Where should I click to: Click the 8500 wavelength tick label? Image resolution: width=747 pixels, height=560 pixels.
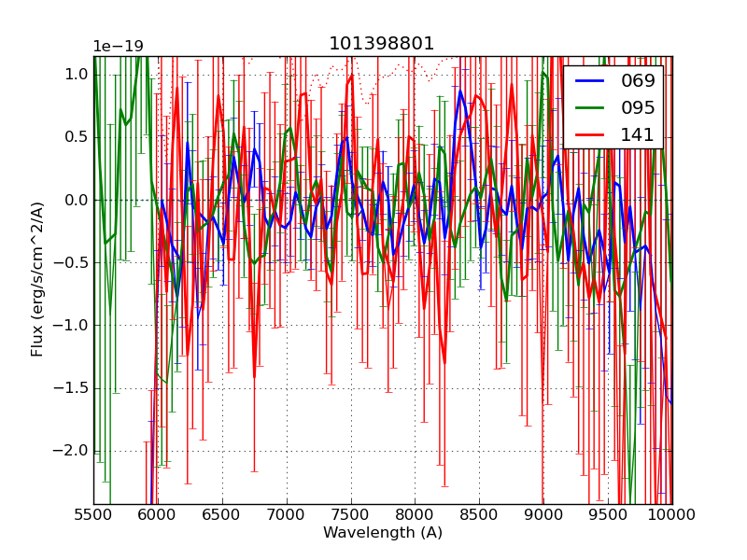[x=479, y=514]
